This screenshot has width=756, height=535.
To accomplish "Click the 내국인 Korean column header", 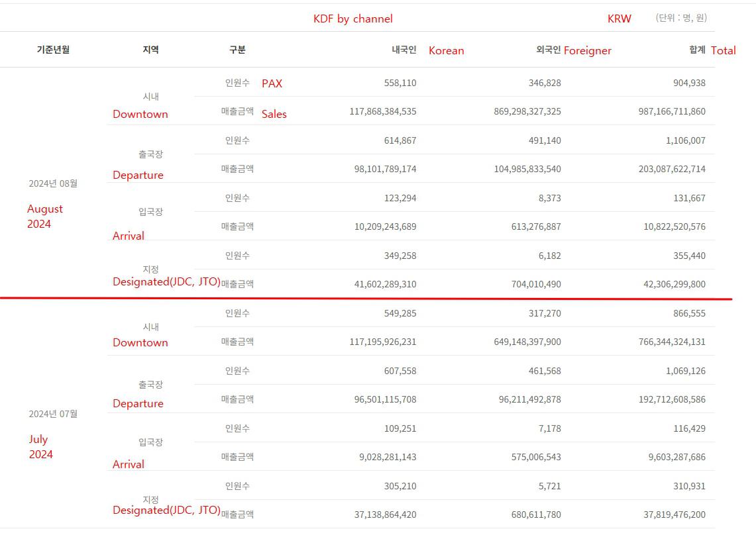I will [427, 50].
